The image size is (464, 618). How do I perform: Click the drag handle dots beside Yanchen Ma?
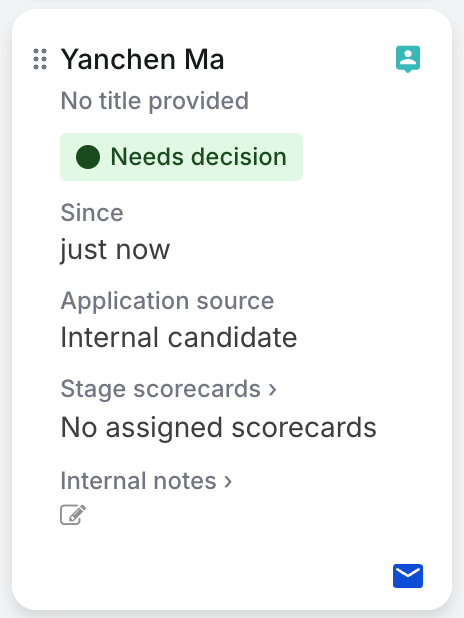pyautogui.click(x=40, y=59)
